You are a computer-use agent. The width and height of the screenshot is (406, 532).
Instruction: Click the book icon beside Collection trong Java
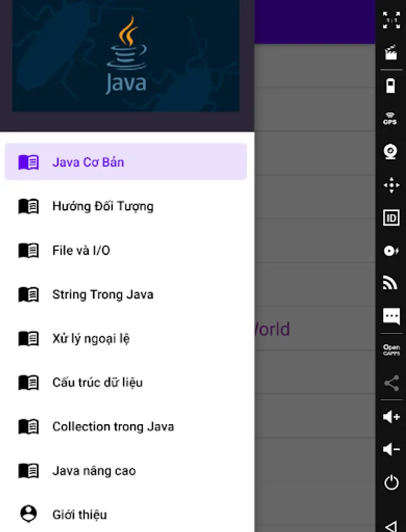coord(28,427)
